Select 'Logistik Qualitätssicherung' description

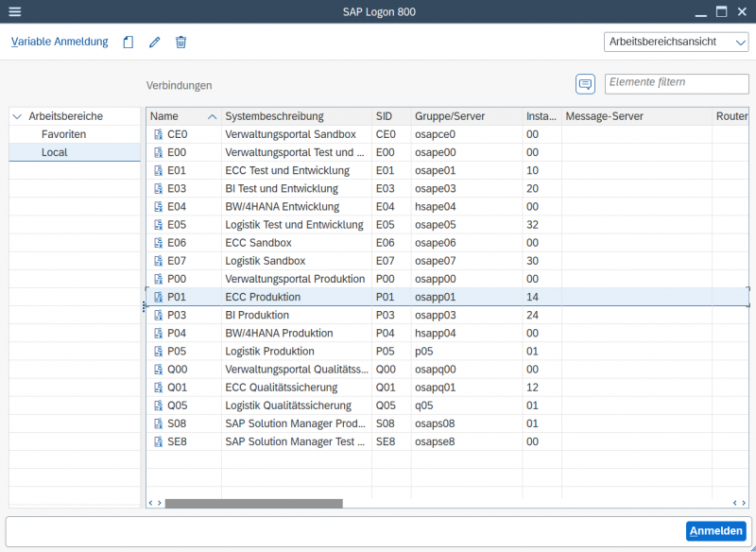288,405
